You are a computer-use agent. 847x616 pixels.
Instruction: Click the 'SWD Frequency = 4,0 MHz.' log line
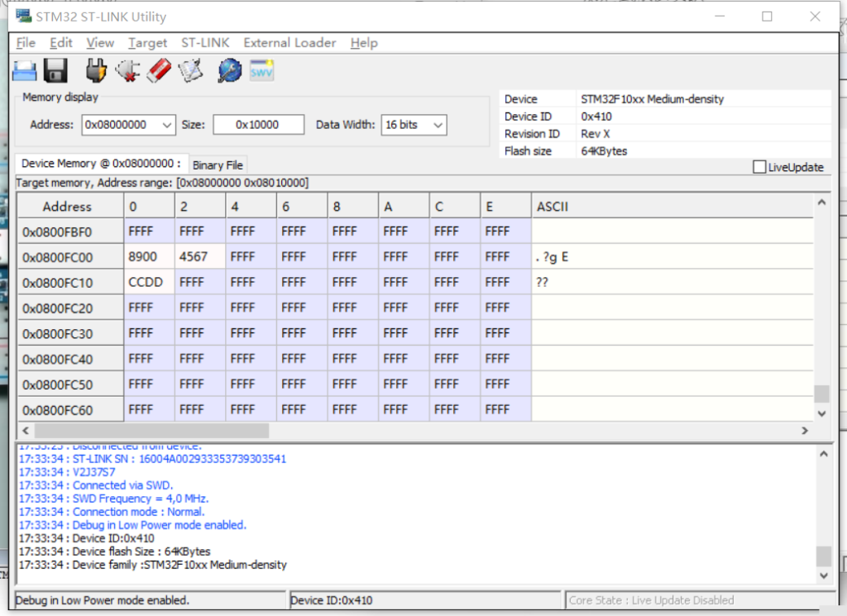(113, 499)
